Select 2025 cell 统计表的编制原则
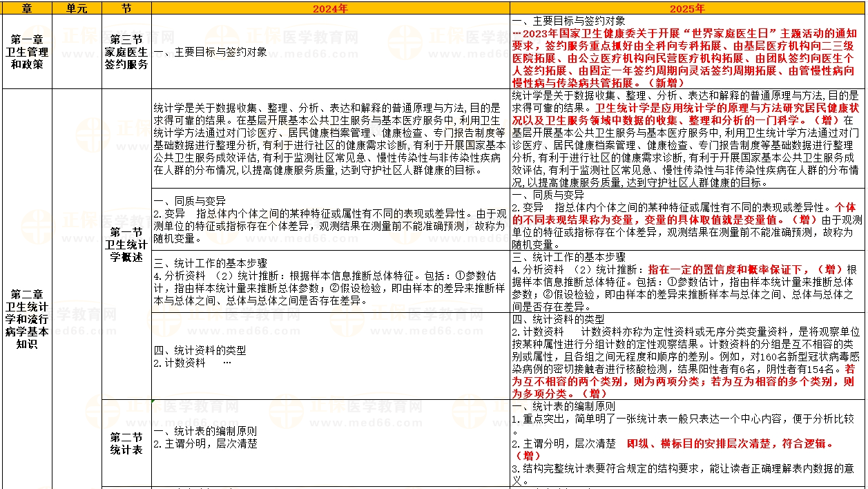Screen dimensions: 868x489 688,443
